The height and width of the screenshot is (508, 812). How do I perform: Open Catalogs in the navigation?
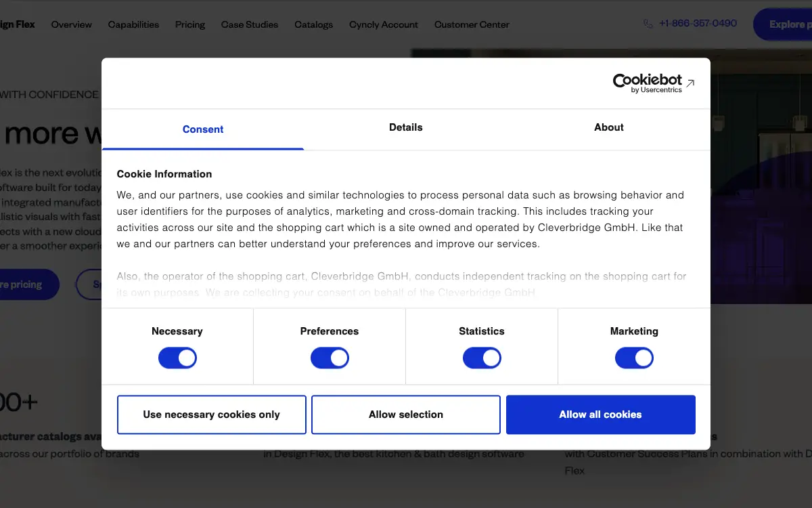coord(314,24)
